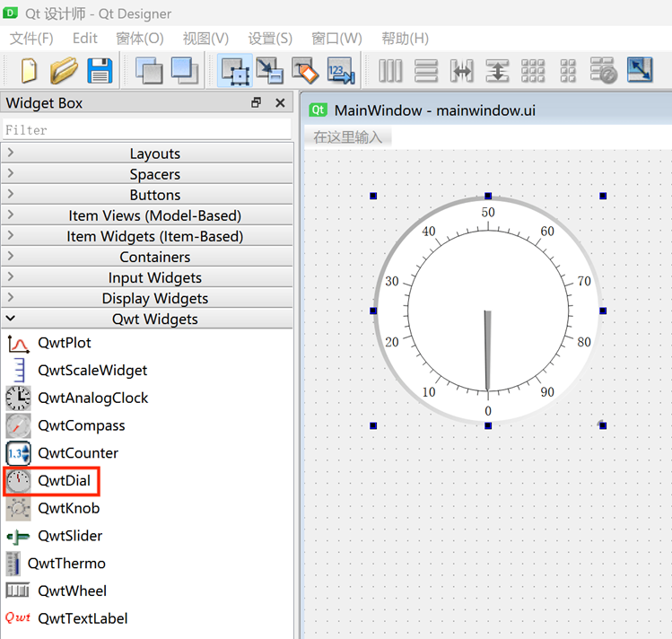The width and height of the screenshot is (672, 639).
Task: Select the QwtScaleWidget item
Action: pos(77,371)
